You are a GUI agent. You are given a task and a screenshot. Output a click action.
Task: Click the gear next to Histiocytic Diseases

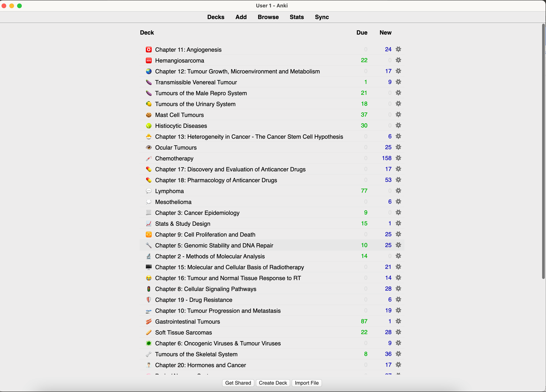398,125
